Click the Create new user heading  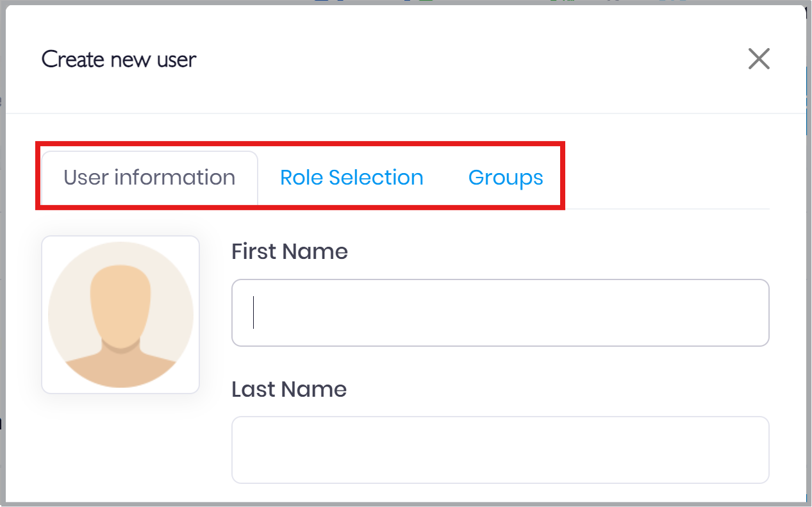(x=119, y=60)
